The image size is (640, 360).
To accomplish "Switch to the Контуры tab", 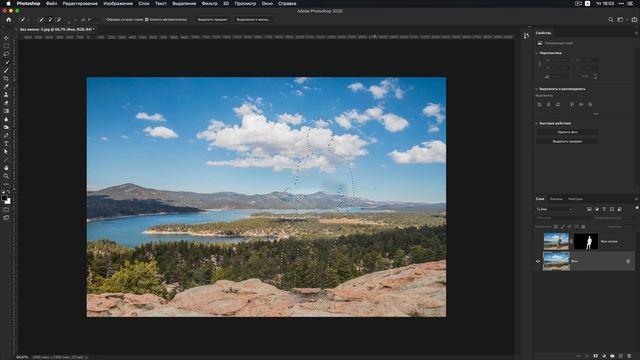I will [x=576, y=199].
